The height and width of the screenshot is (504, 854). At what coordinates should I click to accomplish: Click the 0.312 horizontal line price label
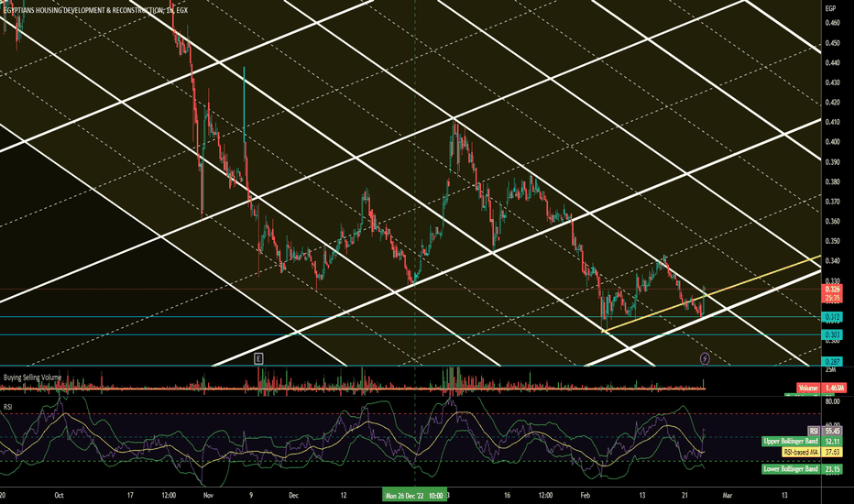[832, 317]
